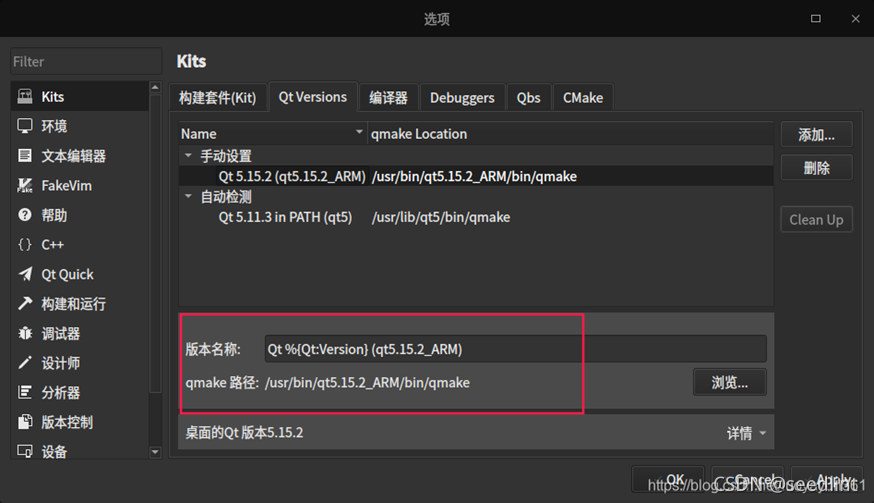Click the 构建和运行 hammer icon
The height and width of the screenshot is (503, 874).
click(x=25, y=303)
